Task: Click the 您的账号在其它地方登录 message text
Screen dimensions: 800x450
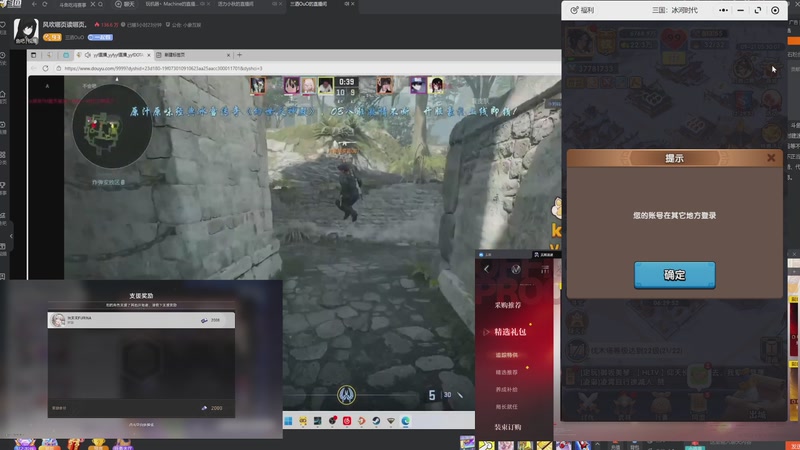Action: pyautogui.click(x=674, y=216)
